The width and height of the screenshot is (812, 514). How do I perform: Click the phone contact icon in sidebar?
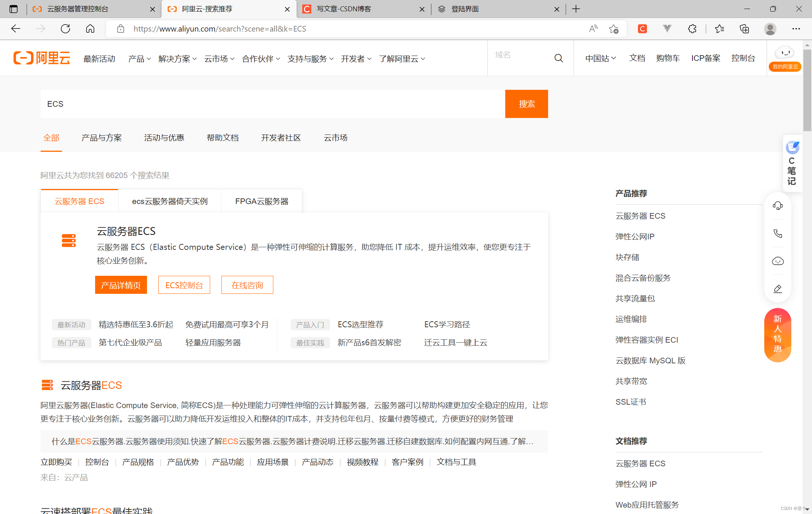(x=777, y=233)
